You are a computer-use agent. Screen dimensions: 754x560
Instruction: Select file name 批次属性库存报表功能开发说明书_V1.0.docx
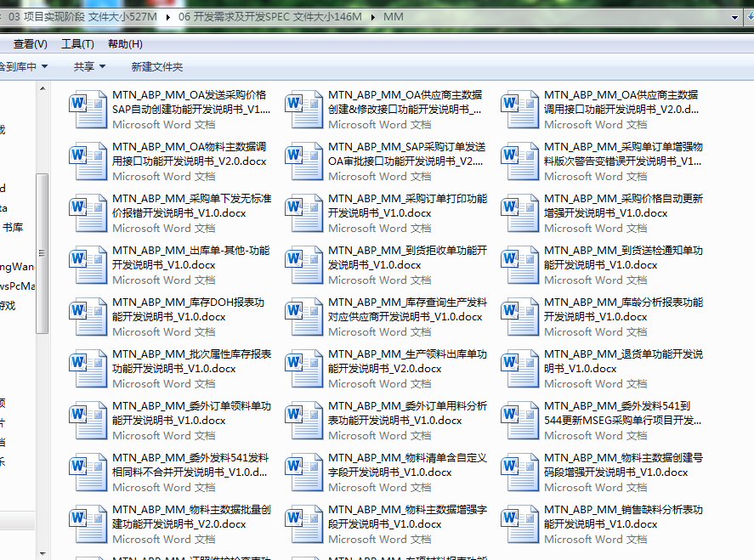click(191, 361)
